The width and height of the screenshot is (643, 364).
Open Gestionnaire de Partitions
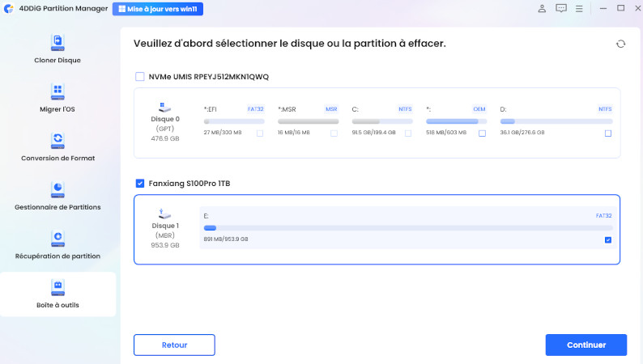[x=57, y=196]
